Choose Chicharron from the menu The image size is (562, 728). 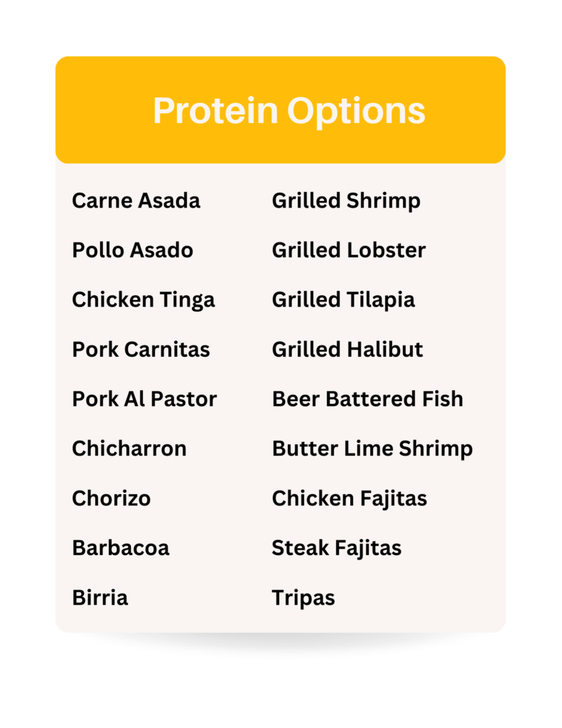pos(129,449)
